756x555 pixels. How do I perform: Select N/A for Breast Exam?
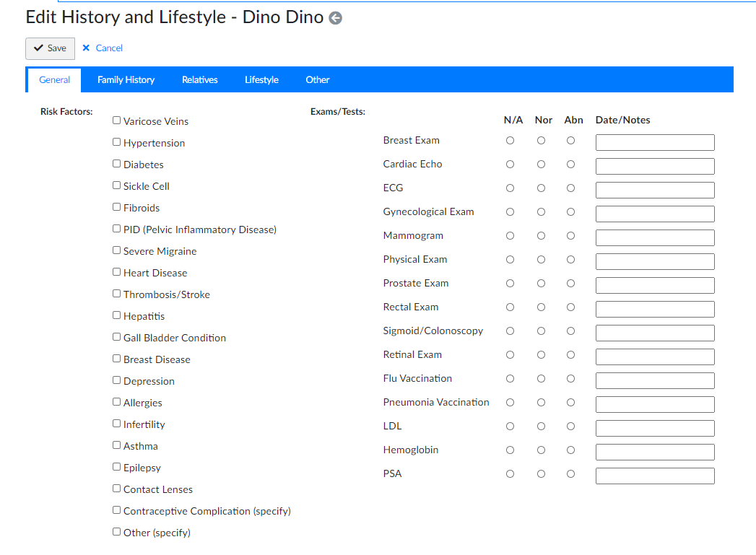(510, 140)
